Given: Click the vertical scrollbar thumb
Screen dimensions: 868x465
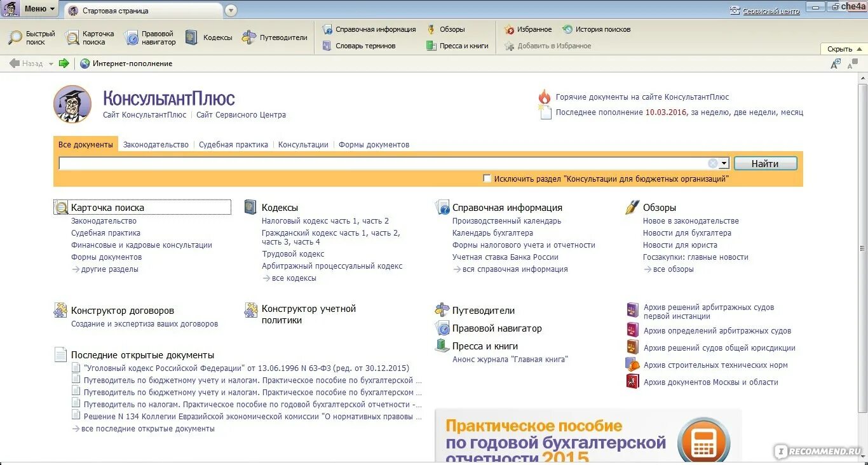Looking at the screenshot, I should pyautogui.click(x=862, y=248).
